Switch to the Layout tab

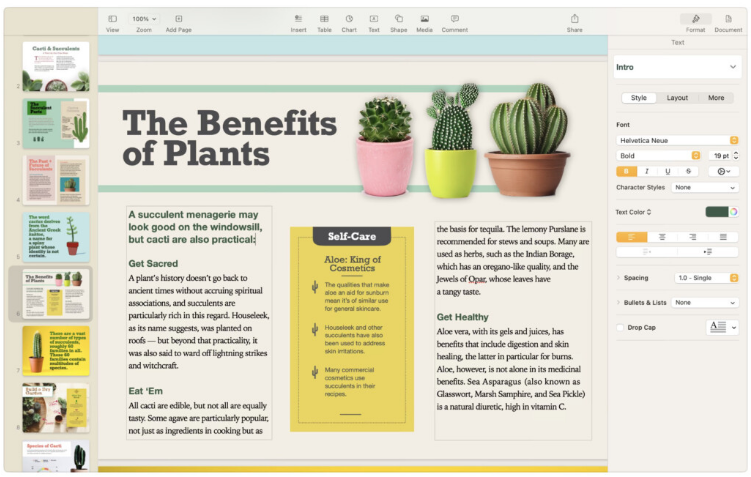click(x=677, y=98)
